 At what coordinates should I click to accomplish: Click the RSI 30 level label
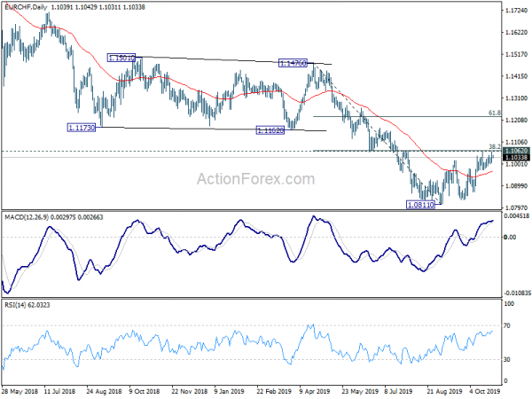coord(507,359)
